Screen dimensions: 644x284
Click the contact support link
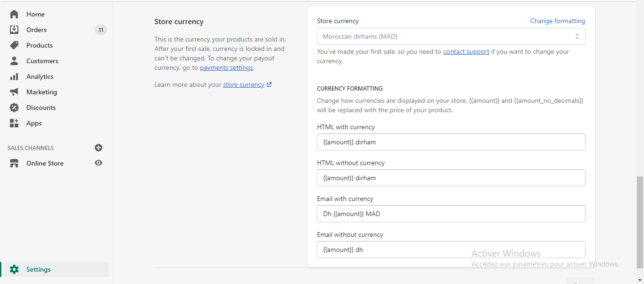pyautogui.click(x=466, y=52)
